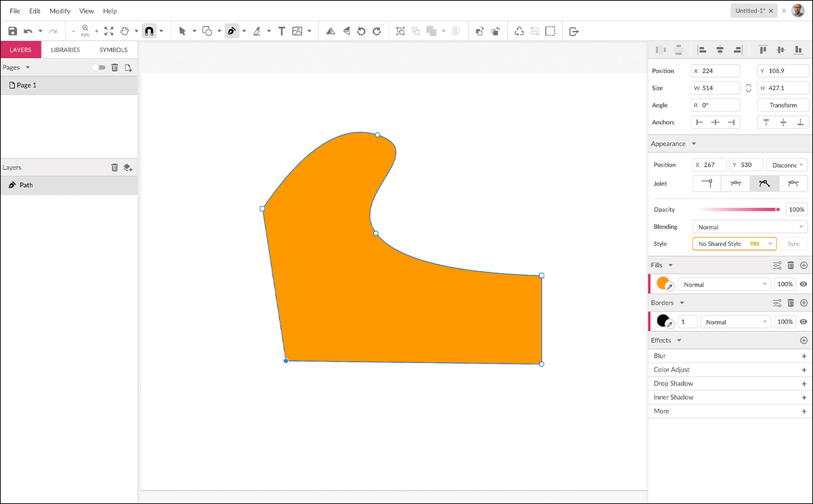Open the fill blend mode Normal dropdown
This screenshot has width=813, height=504.
click(x=724, y=285)
